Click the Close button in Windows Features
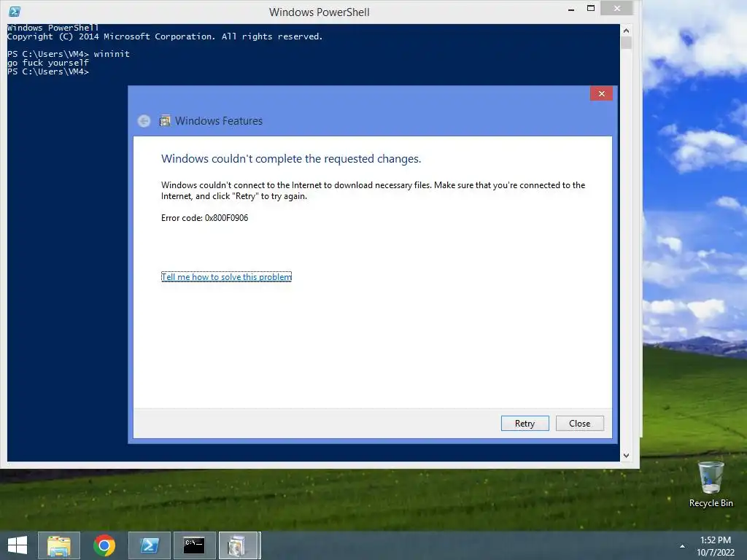Screen dimensions: 747x560 click(579, 424)
